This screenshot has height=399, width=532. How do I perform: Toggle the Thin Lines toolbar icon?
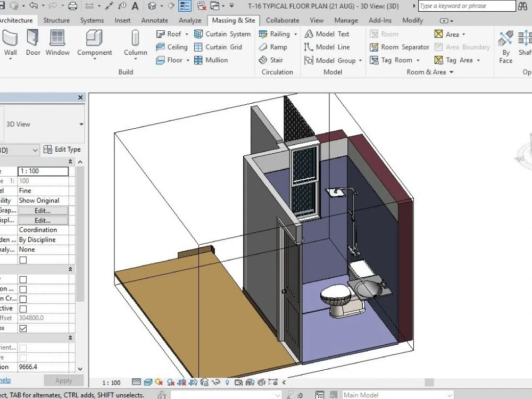pos(185,6)
